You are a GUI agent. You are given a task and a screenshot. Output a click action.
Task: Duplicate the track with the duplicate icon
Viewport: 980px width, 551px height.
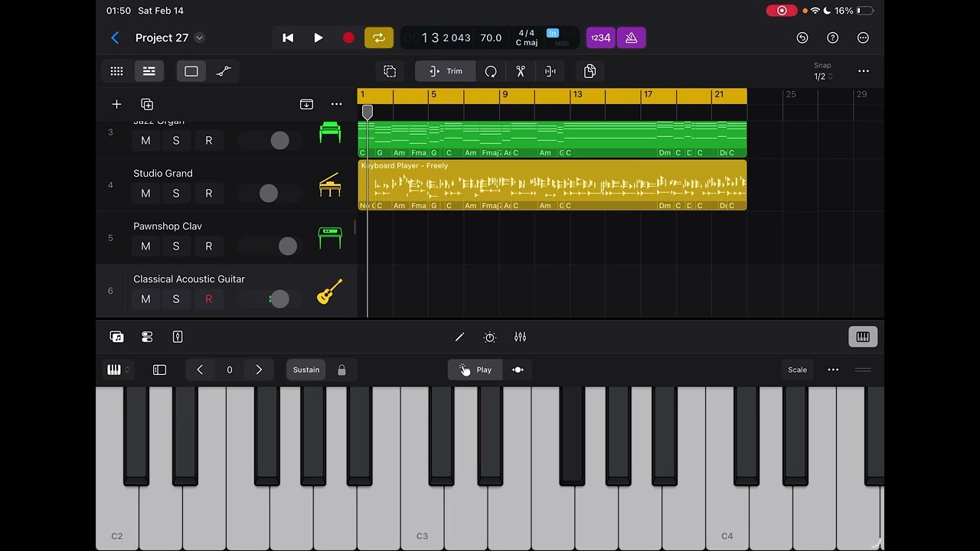tap(147, 104)
